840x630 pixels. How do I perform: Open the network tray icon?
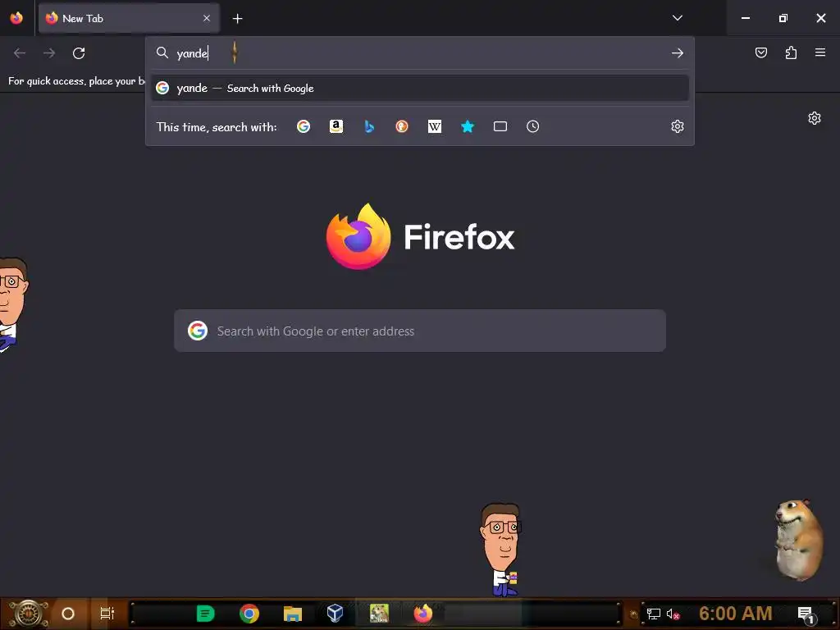pos(654,614)
